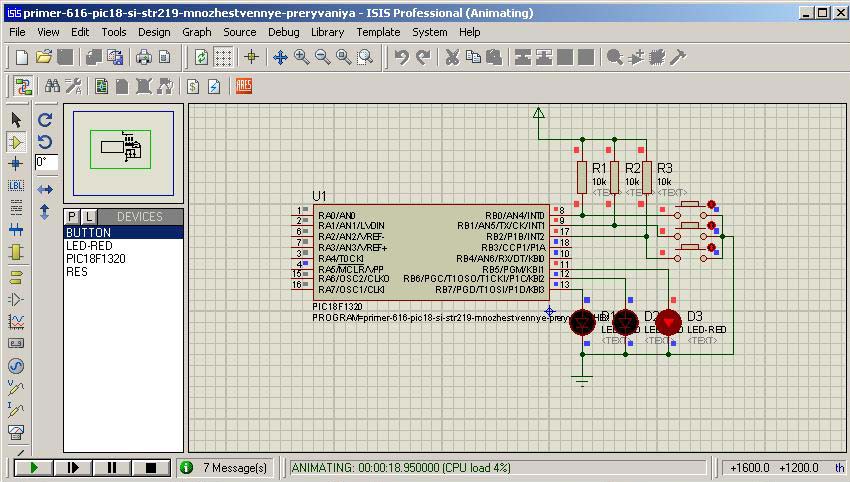Open the Library menu
850x482 pixels.
click(327, 32)
